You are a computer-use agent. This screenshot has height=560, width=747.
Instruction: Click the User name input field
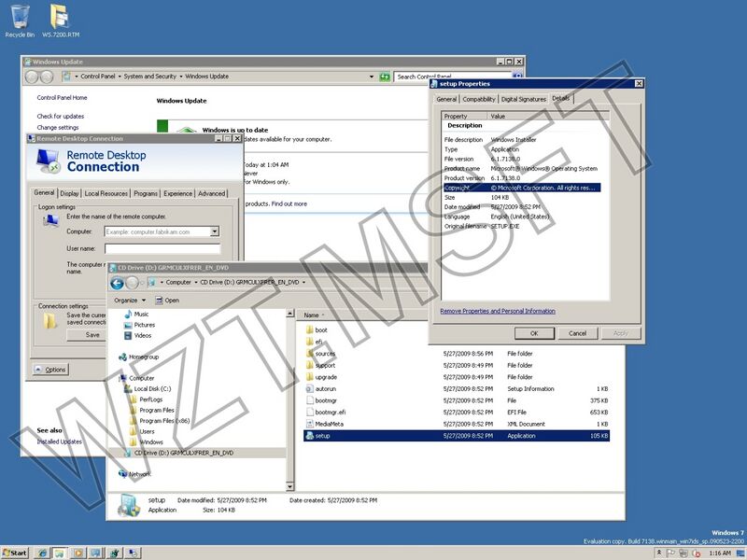[x=162, y=248]
